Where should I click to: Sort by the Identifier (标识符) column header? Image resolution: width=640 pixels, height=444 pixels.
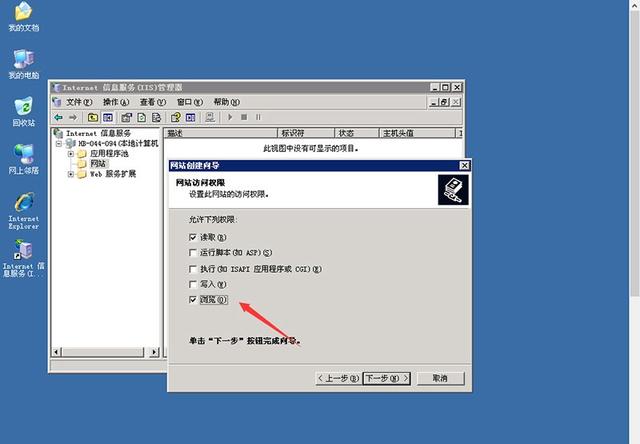pyautogui.click(x=306, y=133)
